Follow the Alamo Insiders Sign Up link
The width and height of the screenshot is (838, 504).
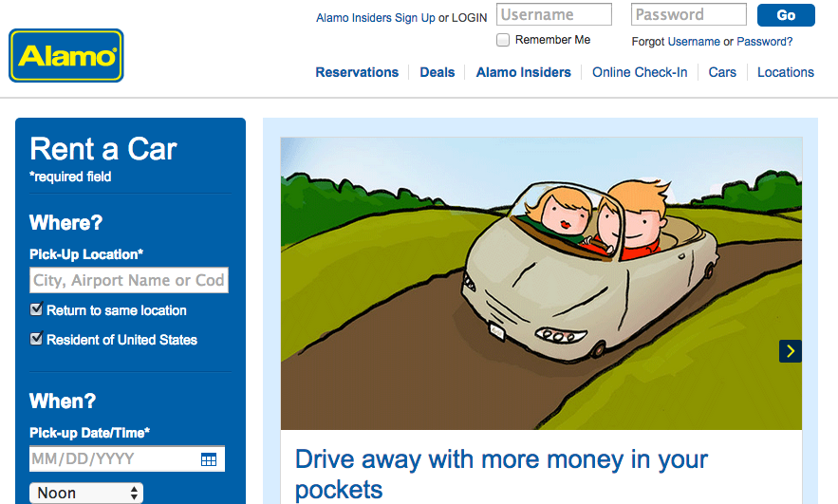pyautogui.click(x=376, y=18)
